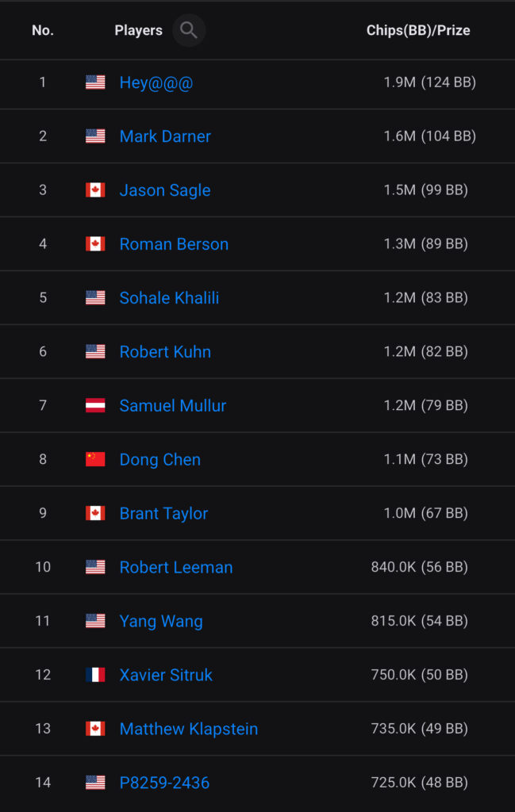This screenshot has height=812, width=515.
Task: Open Mark Darner's player profile
Action: (x=165, y=136)
